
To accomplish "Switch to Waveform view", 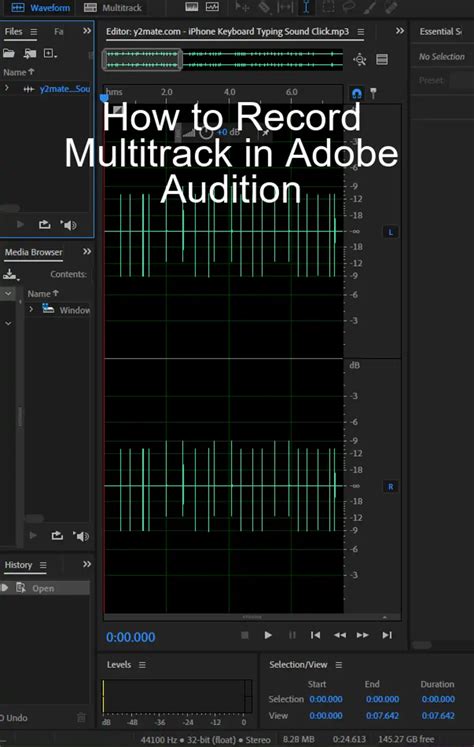I will [x=40, y=8].
